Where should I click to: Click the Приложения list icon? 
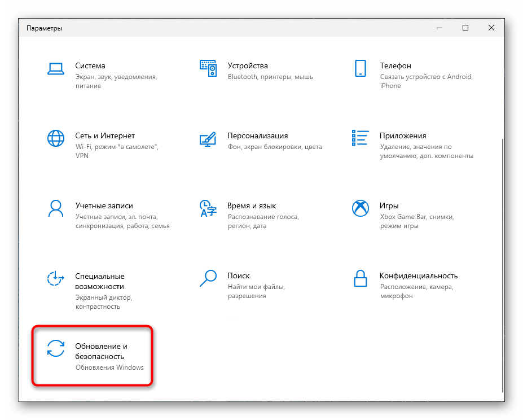(360, 138)
